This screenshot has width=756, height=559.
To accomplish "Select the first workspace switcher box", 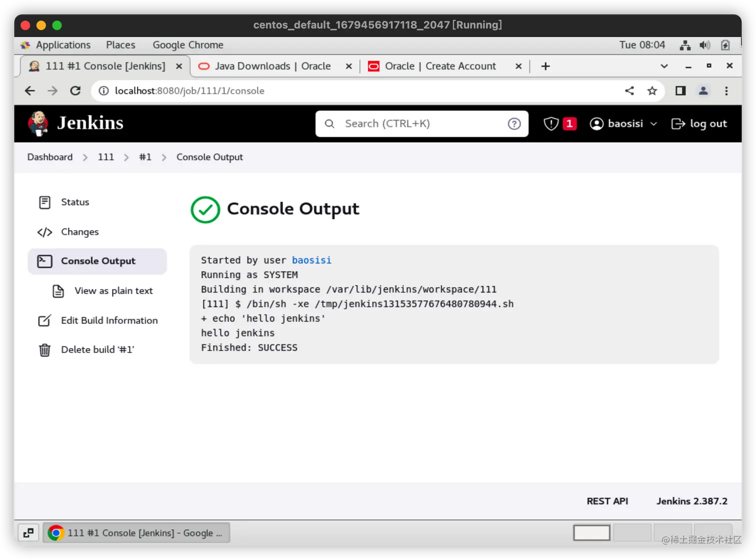I will tap(591, 533).
